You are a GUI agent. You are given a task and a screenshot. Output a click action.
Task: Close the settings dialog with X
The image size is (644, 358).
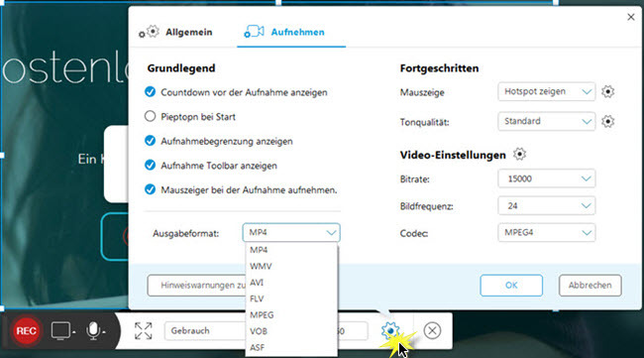click(631, 17)
